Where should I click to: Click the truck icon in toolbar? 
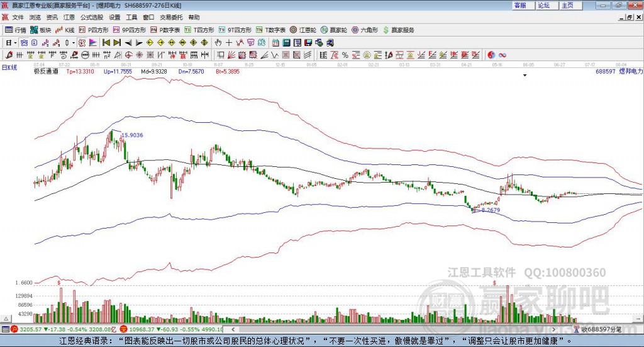(330, 43)
